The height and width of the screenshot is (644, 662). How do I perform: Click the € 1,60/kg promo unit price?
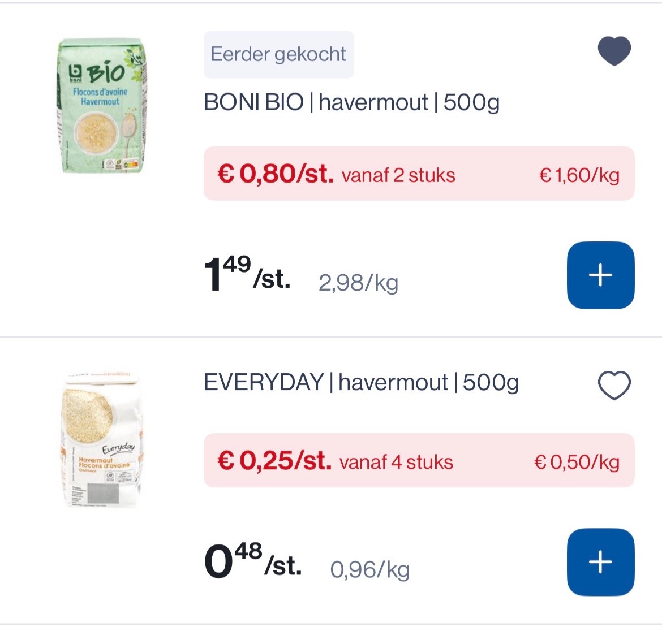tap(580, 176)
